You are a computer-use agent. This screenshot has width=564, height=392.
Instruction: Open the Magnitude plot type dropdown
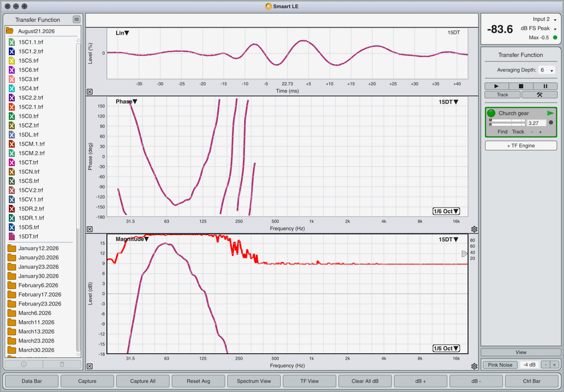point(132,239)
